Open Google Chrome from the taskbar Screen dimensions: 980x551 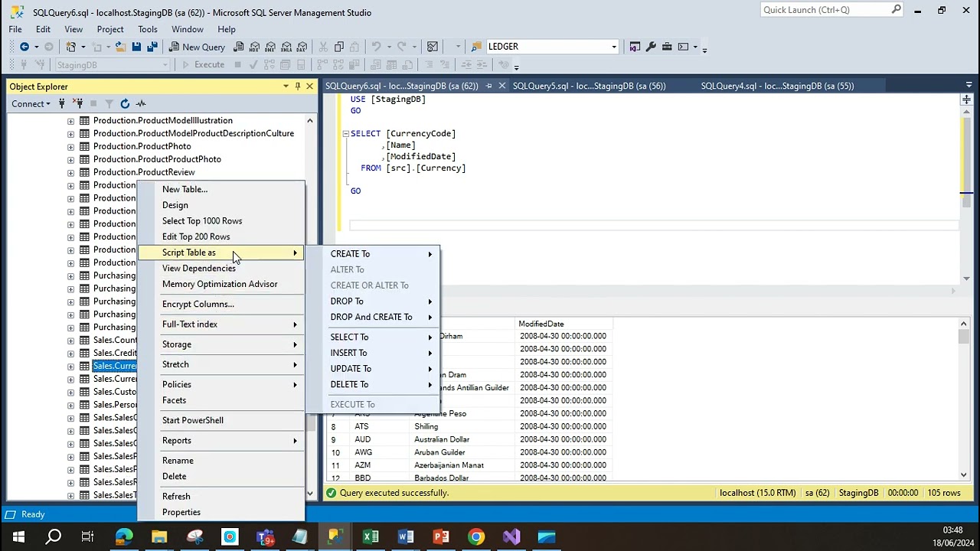click(x=476, y=536)
